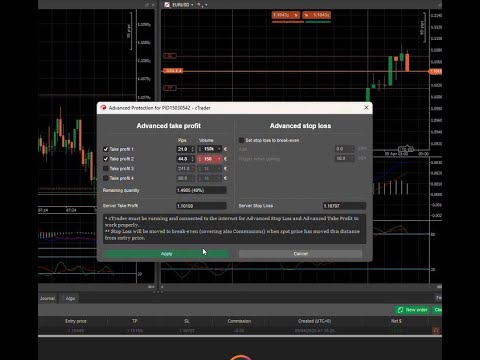Click the orange sell price button on chart
Viewport: 480px width, 360px height.
coord(286,15)
